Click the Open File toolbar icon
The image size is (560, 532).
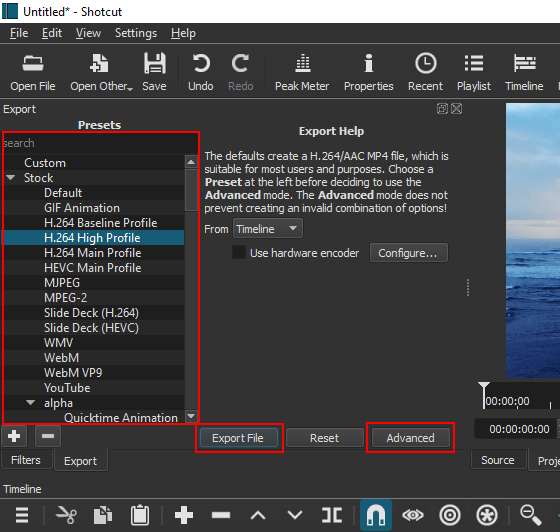[32, 72]
